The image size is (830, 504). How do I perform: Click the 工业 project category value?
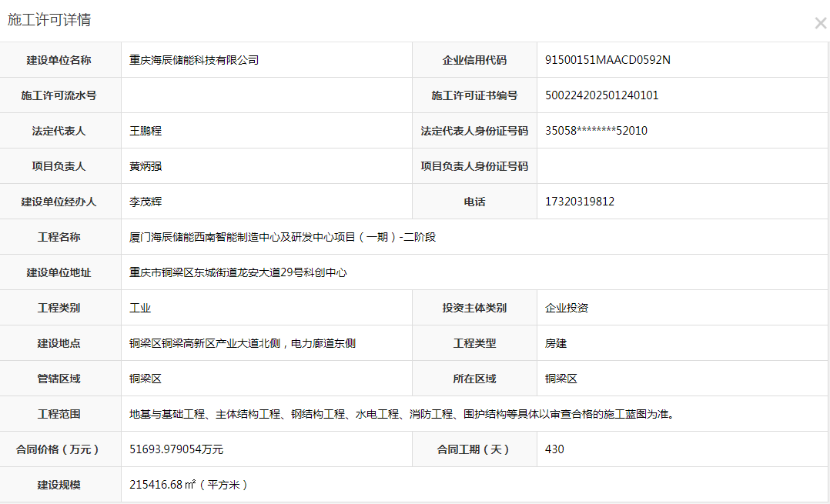click(x=140, y=308)
